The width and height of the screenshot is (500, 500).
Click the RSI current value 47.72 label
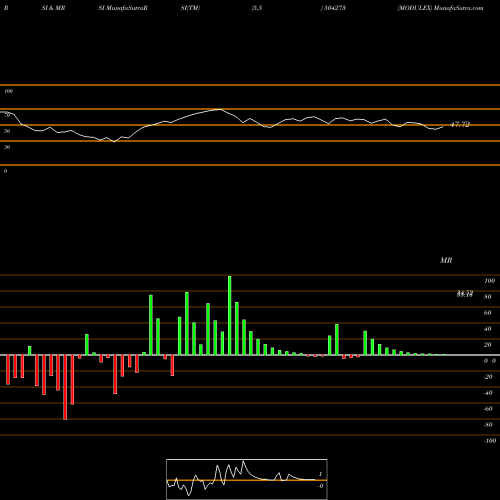[460, 124]
